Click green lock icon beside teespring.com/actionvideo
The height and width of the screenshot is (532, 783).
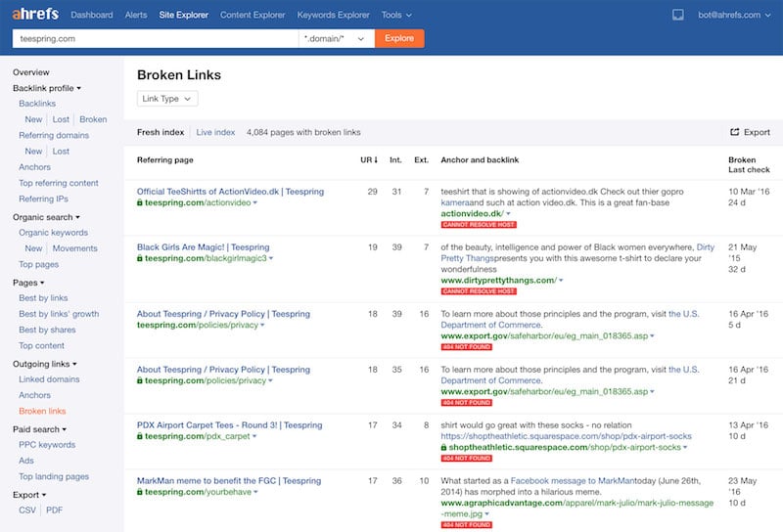coord(140,202)
